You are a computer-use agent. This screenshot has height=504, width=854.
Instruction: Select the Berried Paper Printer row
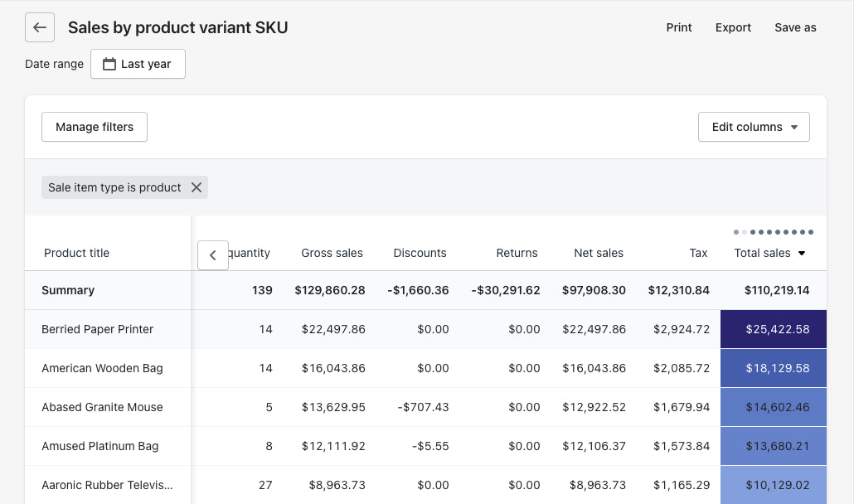98,329
